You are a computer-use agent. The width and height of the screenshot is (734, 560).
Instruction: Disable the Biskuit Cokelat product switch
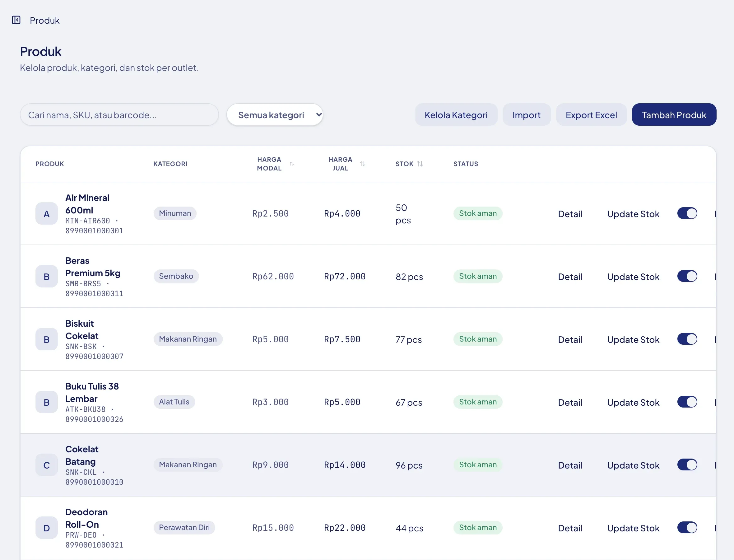687,339
